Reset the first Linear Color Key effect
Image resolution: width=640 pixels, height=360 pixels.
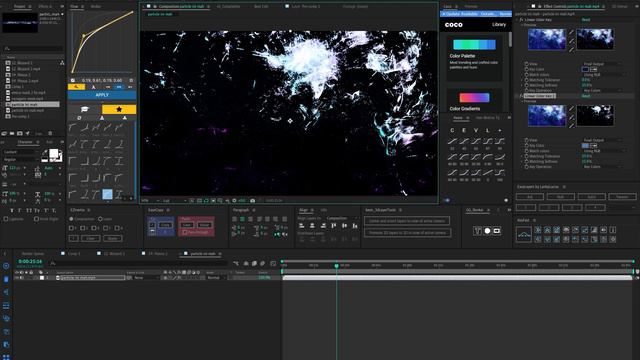pos(586,20)
